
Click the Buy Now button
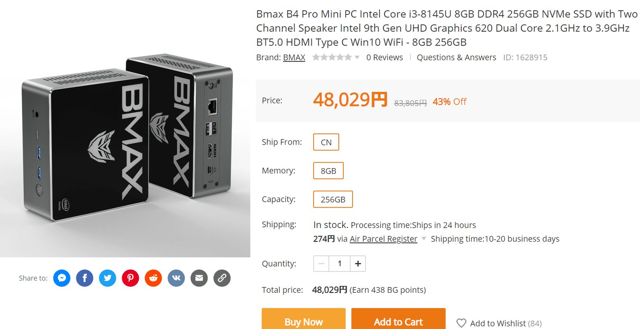click(303, 321)
